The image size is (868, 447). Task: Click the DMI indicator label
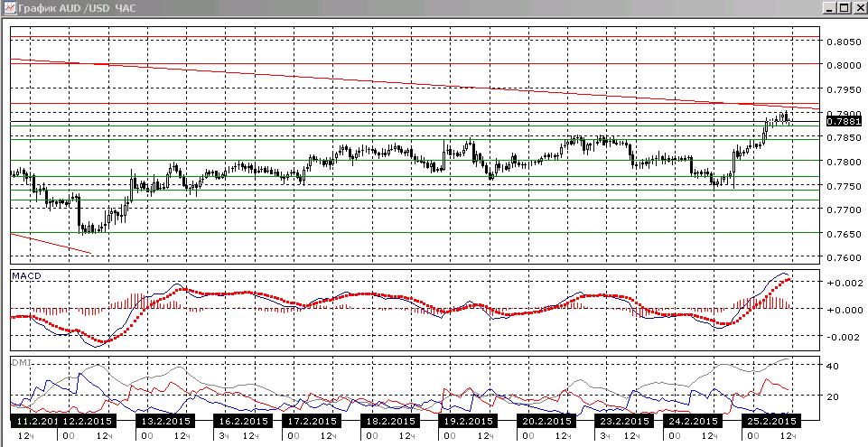(21, 362)
